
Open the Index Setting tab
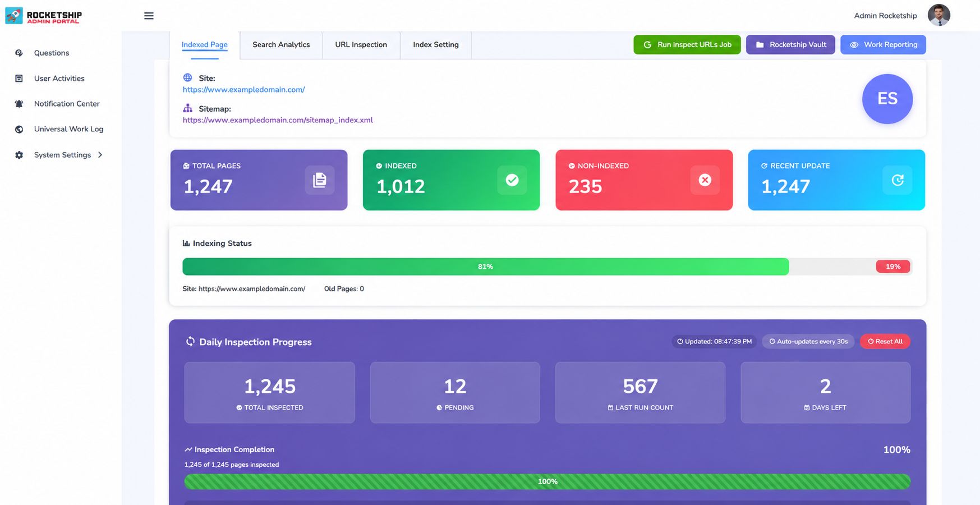point(436,45)
